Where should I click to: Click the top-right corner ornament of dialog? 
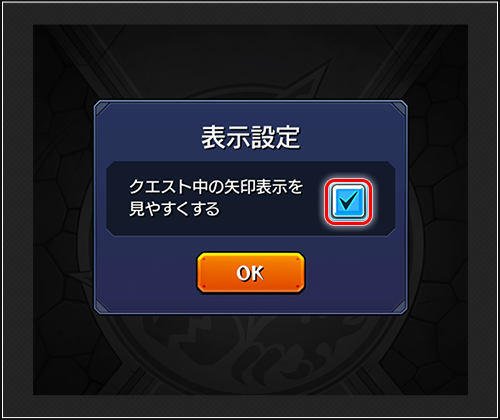(399, 109)
